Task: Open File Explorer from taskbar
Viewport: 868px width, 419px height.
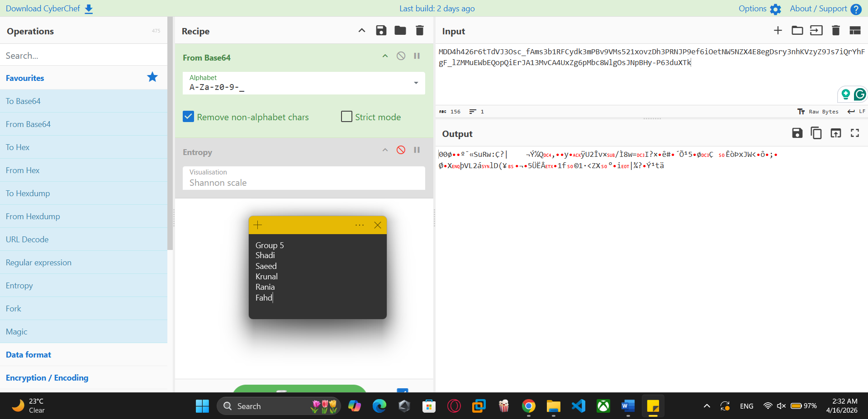Action: click(x=553, y=406)
